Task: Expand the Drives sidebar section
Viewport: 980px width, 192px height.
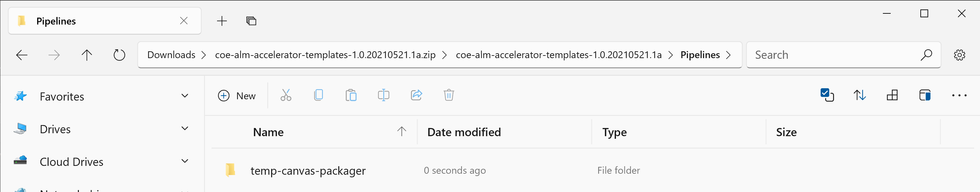Action: click(185, 128)
